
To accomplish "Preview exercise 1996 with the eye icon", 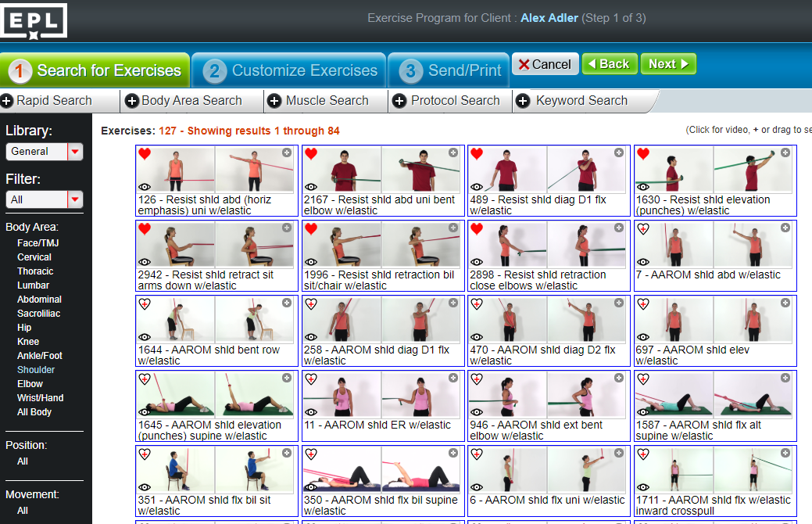I will click(311, 262).
